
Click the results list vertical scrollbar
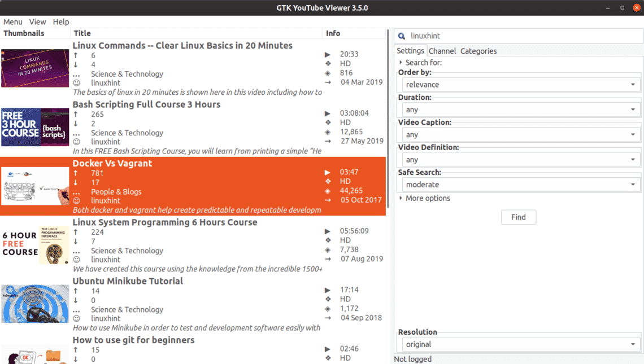coord(388,164)
